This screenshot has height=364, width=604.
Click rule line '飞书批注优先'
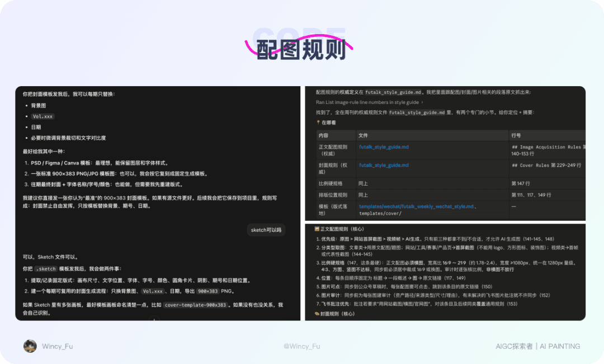417,304
